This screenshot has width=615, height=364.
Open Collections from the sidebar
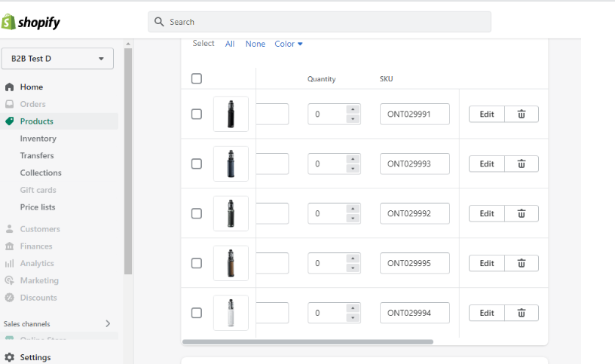(41, 173)
